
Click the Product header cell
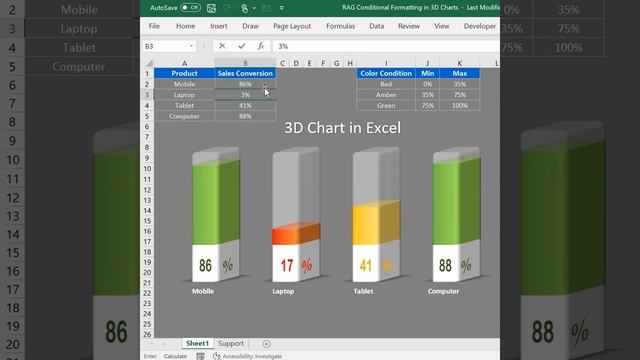click(184, 73)
